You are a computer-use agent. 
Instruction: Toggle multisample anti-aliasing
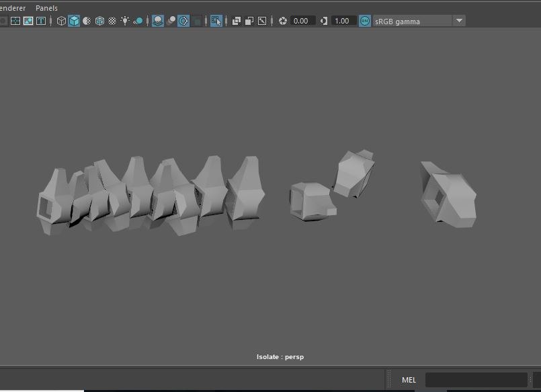pyautogui.click(x=185, y=20)
